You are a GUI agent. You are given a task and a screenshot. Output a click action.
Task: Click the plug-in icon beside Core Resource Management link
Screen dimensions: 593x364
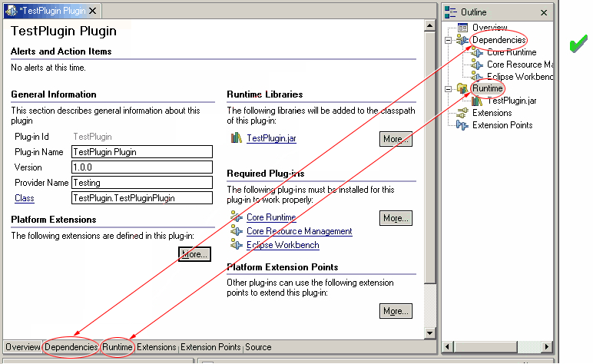[x=237, y=231]
